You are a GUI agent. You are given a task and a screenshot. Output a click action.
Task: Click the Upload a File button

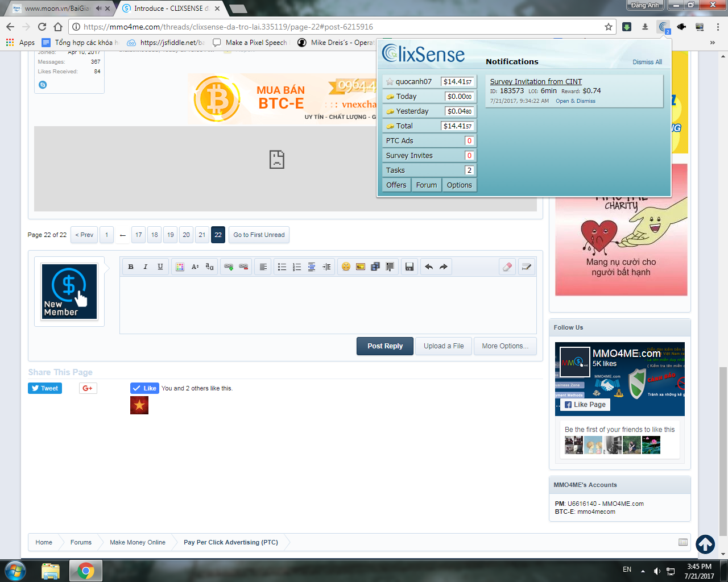[x=444, y=346]
